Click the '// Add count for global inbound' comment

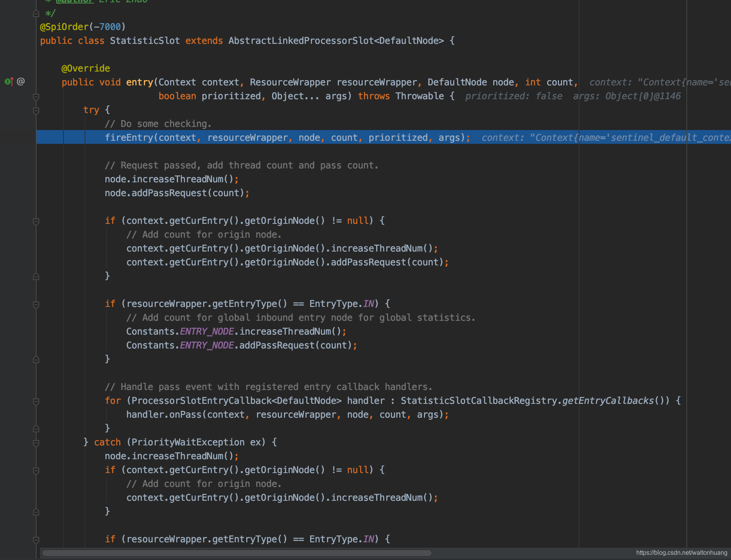click(x=301, y=318)
